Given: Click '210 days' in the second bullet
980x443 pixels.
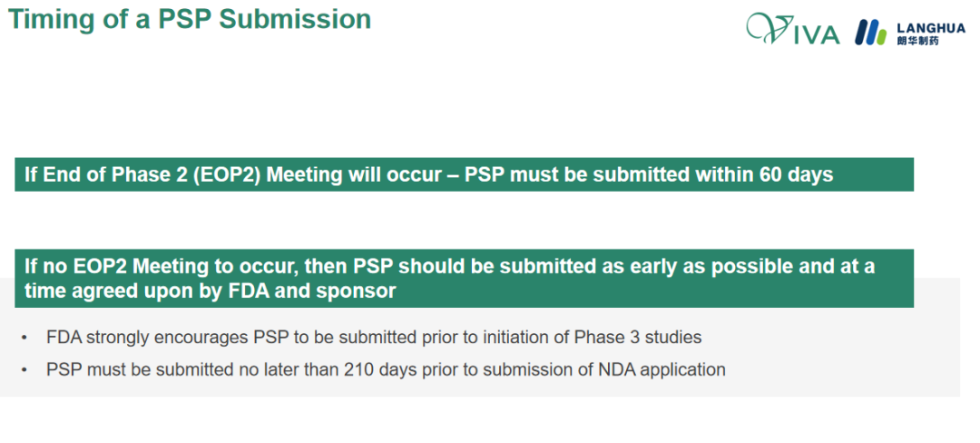Looking at the screenshot, I should click(x=380, y=369).
